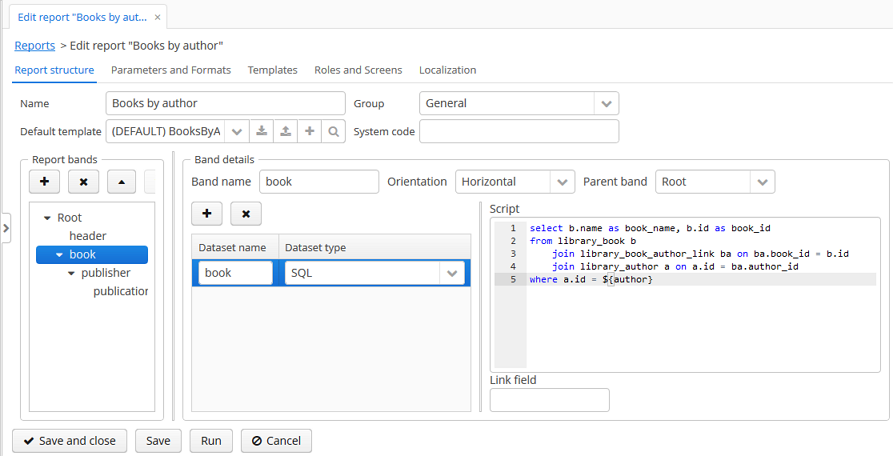
Task: Click the magnifier icon beside Default template
Action: point(334,132)
